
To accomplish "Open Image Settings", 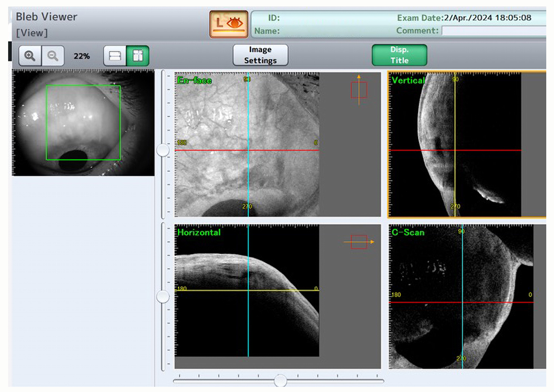I will click(x=260, y=55).
